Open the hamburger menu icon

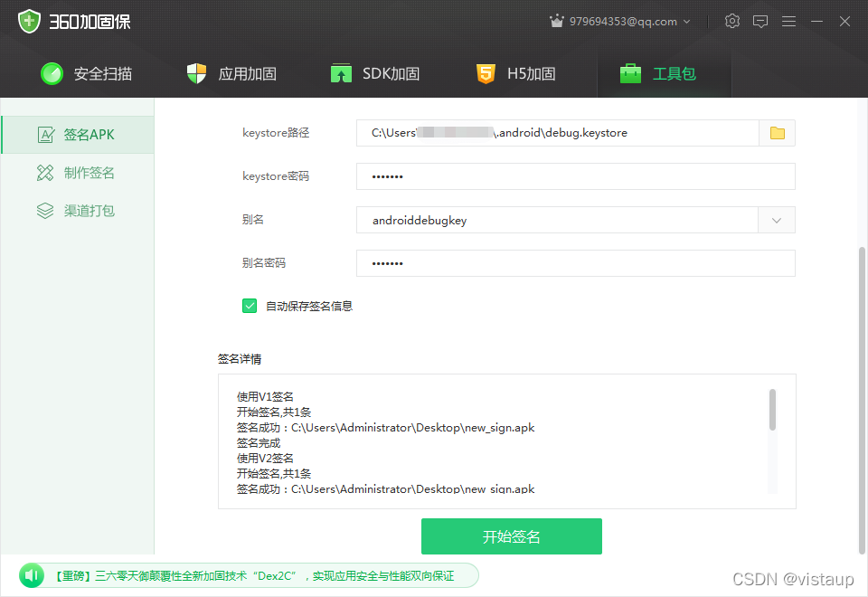pyautogui.click(x=788, y=21)
